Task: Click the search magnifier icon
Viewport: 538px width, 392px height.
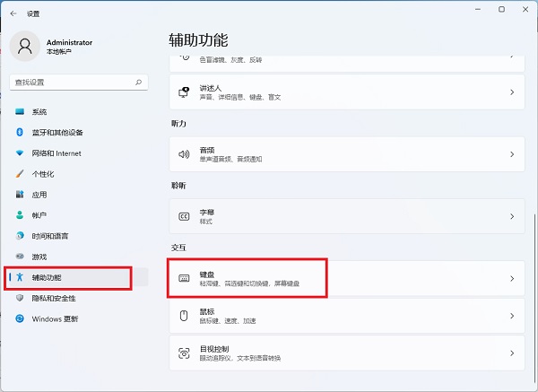Action: pos(138,82)
